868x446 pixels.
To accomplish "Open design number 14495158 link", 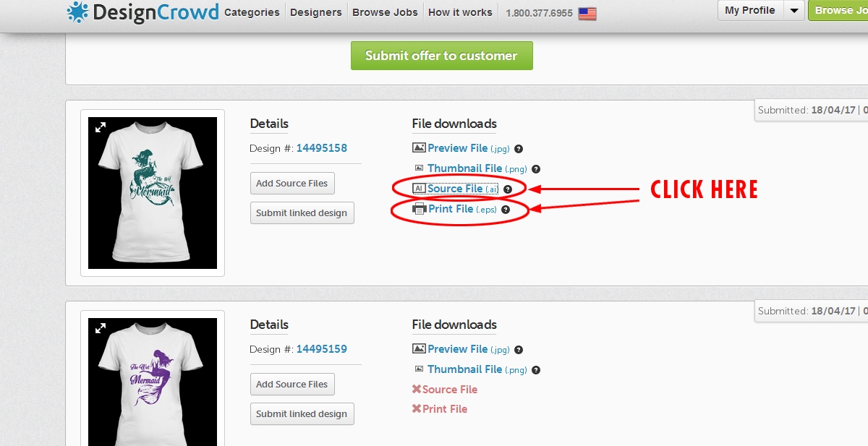I will (322, 148).
